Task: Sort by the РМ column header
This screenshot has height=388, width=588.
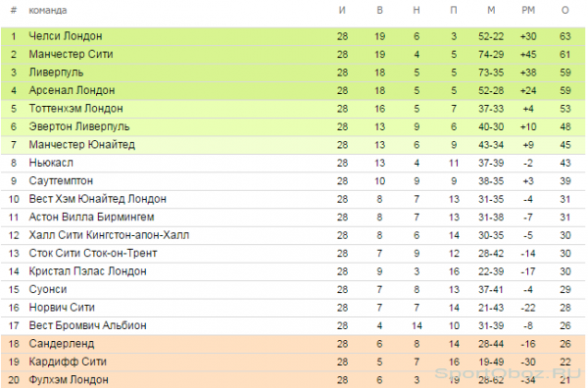Action: click(528, 10)
